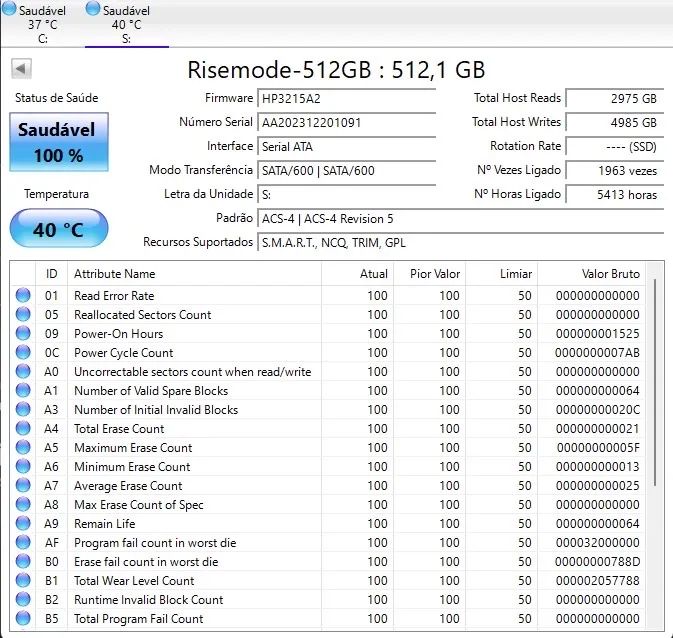This screenshot has height=638, width=673.
Task: Click the transfer mode field SATA/600 | SATA/600
Action: click(346, 171)
